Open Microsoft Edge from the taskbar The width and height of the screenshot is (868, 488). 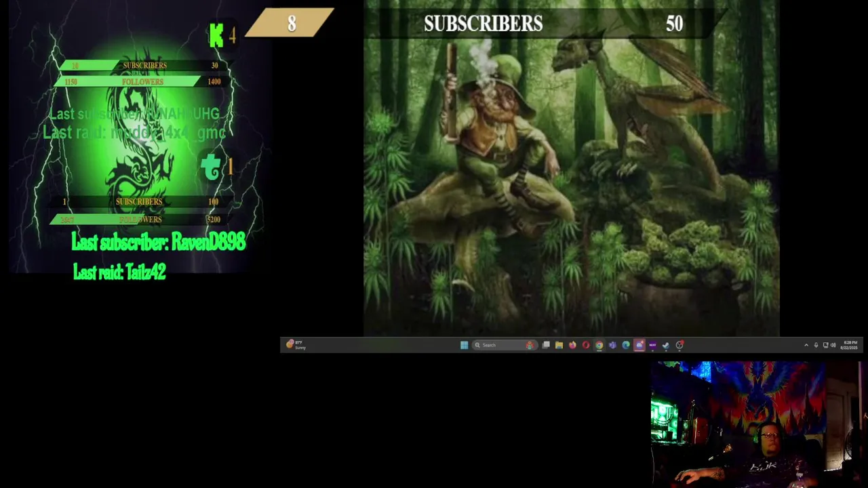click(x=626, y=345)
